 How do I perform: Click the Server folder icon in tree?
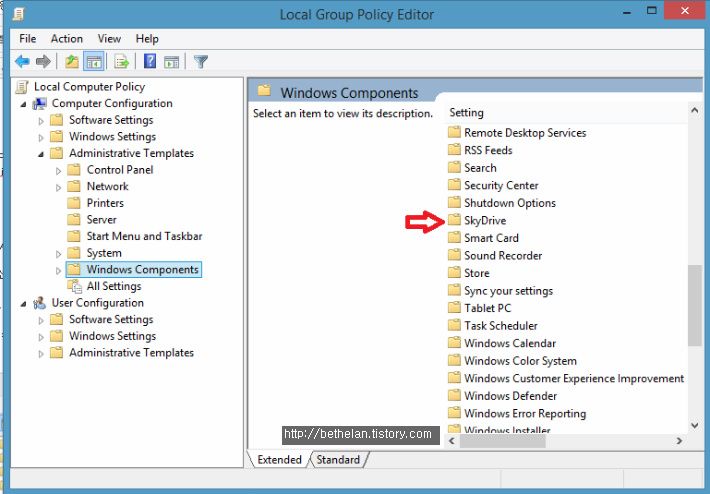click(73, 219)
